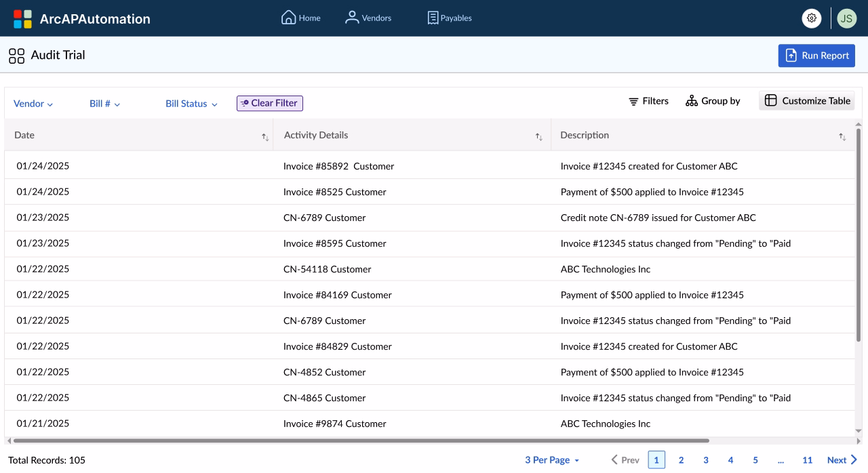
Task: Select the CN-54118 Customer cell
Action: tap(328, 269)
